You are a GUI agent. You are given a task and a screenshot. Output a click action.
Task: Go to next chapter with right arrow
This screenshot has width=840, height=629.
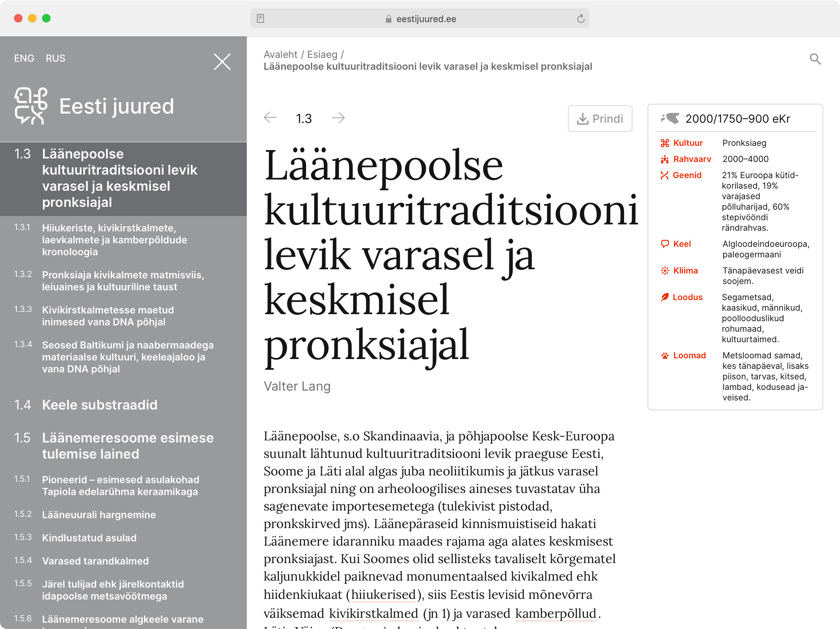[x=338, y=118]
